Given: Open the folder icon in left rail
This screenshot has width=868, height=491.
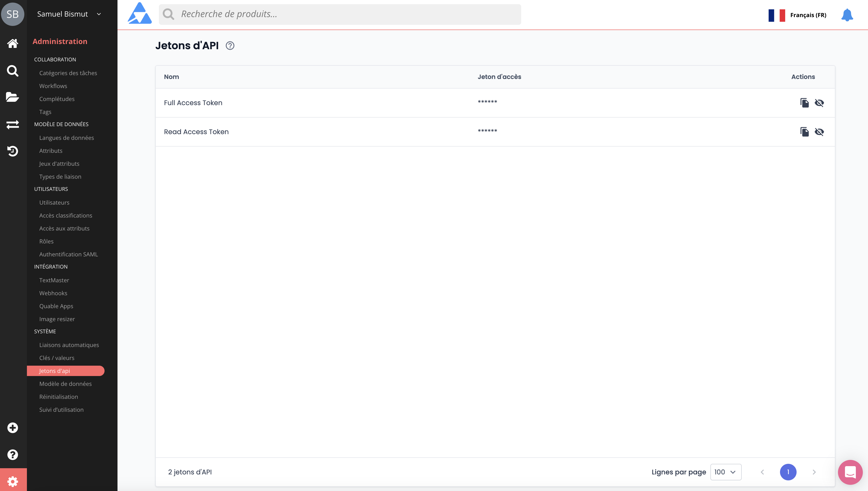Looking at the screenshot, I should click(x=13, y=97).
